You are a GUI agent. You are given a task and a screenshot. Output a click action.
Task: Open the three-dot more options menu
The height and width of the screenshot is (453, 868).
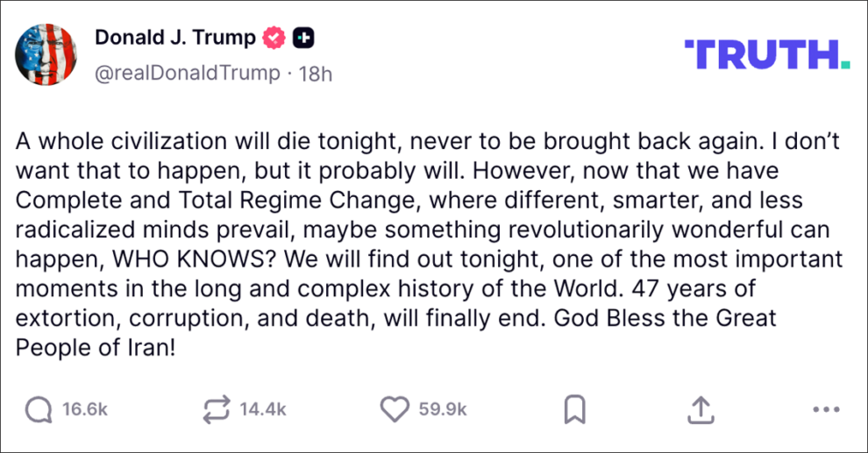coord(826,408)
